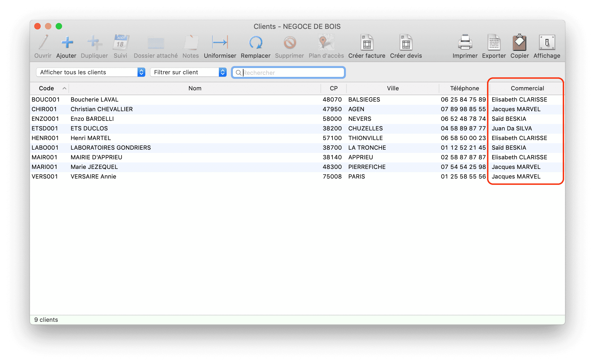Open the 'Afficher tous les clients' dropdown
Viewport: 595px width, 364px height.
tap(91, 72)
